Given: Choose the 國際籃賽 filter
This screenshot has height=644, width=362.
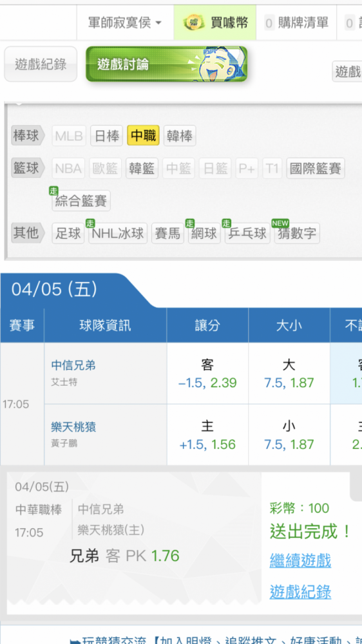Looking at the screenshot, I should (316, 168).
